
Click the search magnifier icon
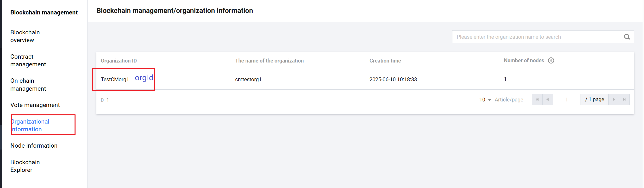(x=627, y=37)
